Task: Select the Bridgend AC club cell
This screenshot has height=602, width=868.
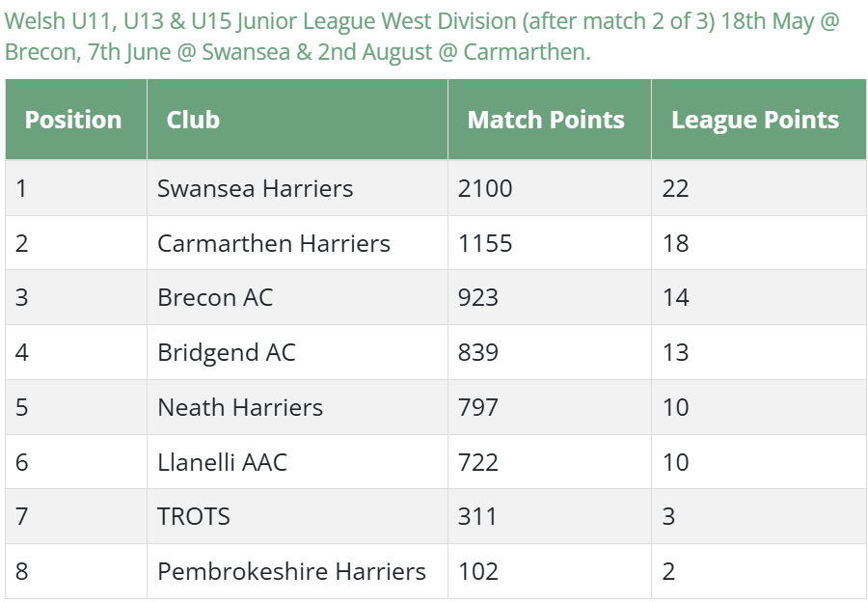Action: [297, 352]
